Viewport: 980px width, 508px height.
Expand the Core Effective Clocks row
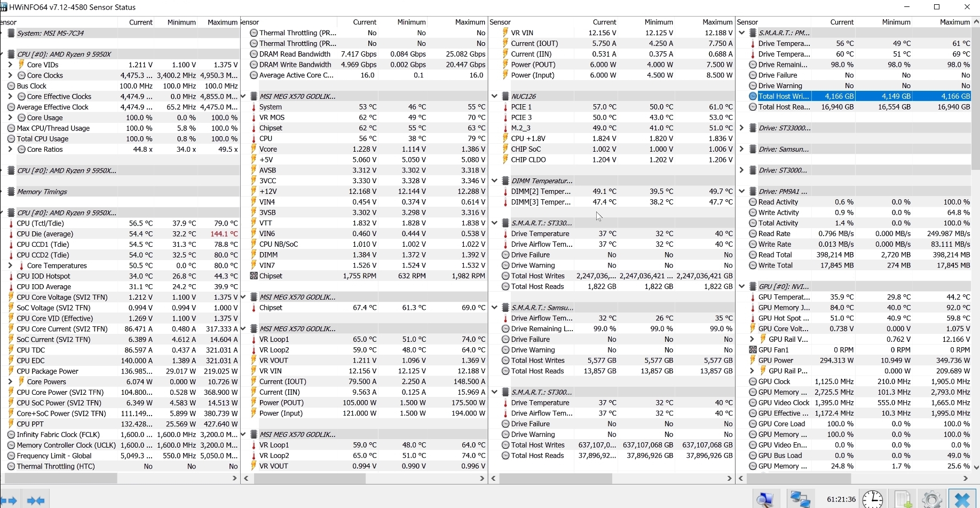coord(10,97)
